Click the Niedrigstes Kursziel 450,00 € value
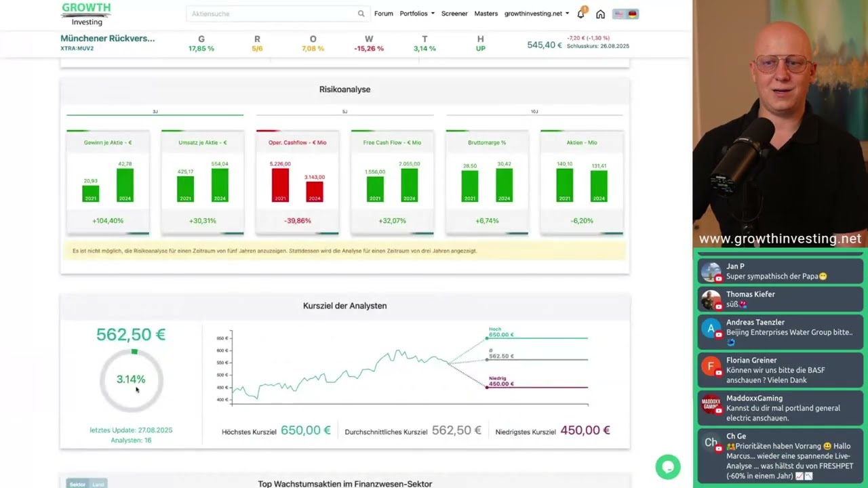This screenshot has height=488, width=868. click(585, 430)
